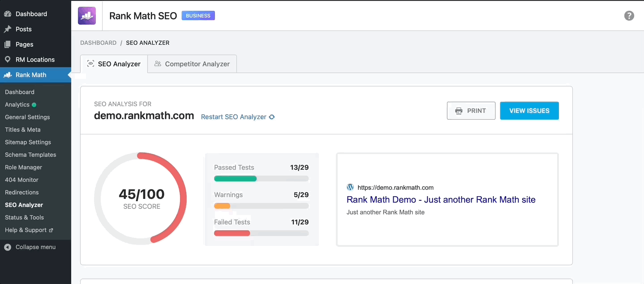Click the WordPress favicon in search preview

coord(350,187)
